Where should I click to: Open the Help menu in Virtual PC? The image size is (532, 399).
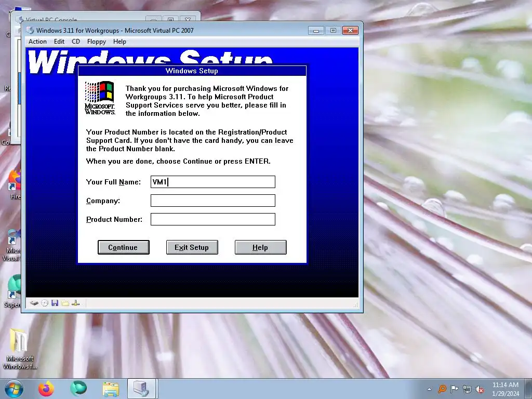pos(119,42)
